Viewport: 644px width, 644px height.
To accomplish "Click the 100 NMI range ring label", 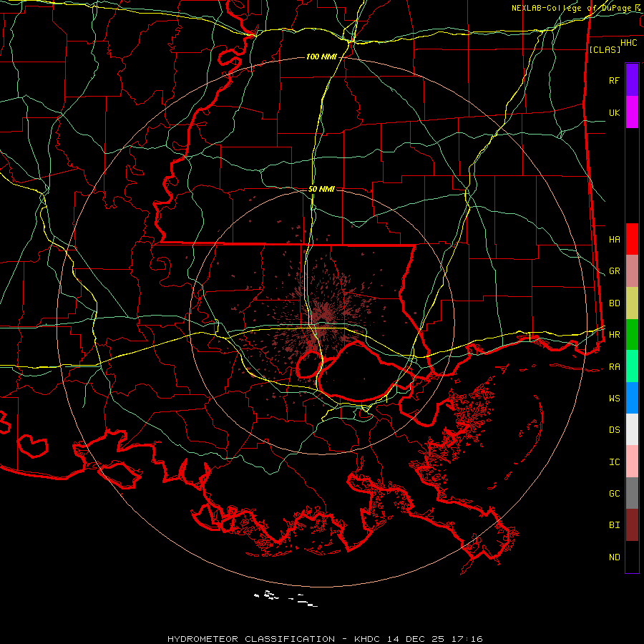I will (x=321, y=57).
